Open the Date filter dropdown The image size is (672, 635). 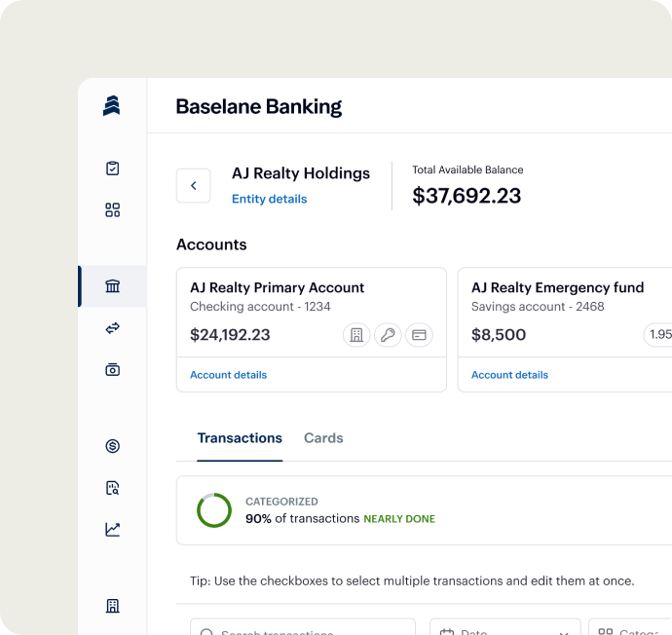click(505, 627)
